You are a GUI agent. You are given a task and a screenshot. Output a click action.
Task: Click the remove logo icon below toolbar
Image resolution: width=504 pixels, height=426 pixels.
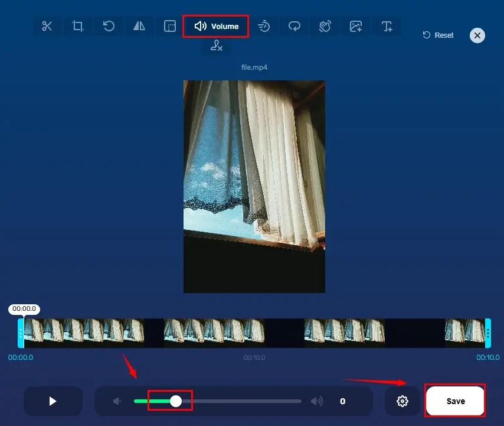pos(216,45)
